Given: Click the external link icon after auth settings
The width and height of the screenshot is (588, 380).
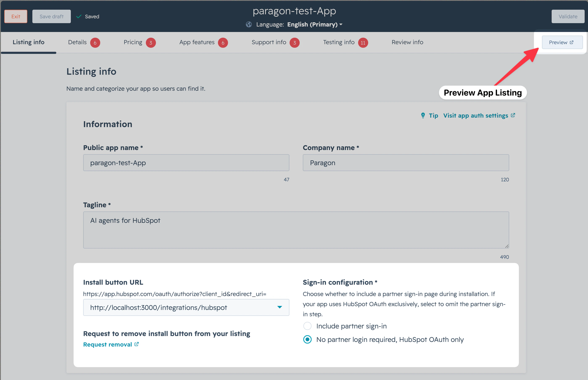Looking at the screenshot, I should 513,115.
